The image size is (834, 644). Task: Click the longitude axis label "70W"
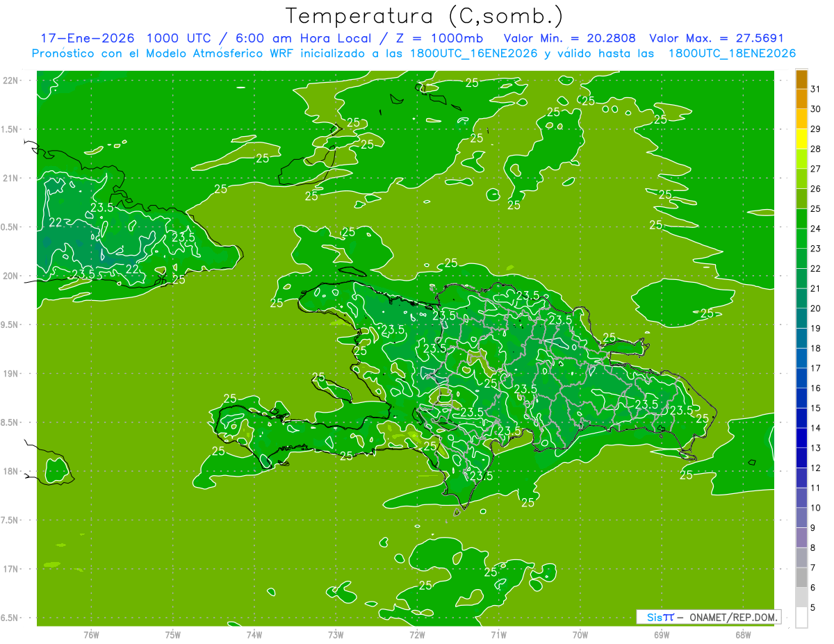coord(580,634)
